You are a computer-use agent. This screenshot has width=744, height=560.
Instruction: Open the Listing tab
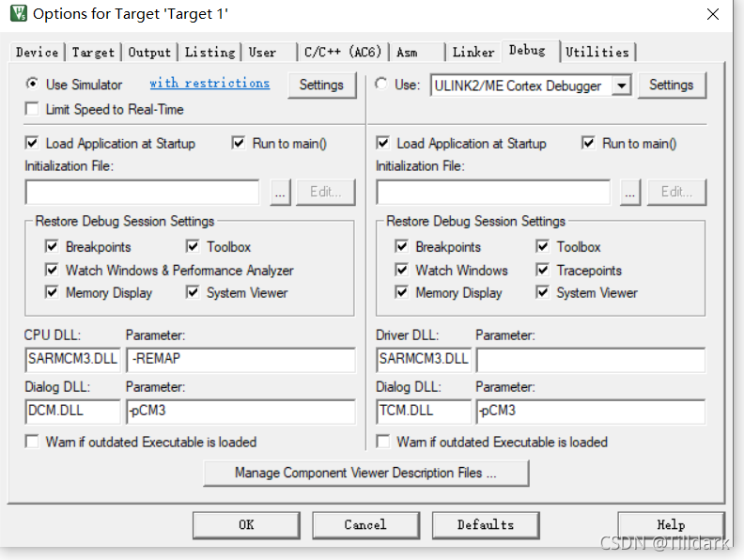coord(209,52)
